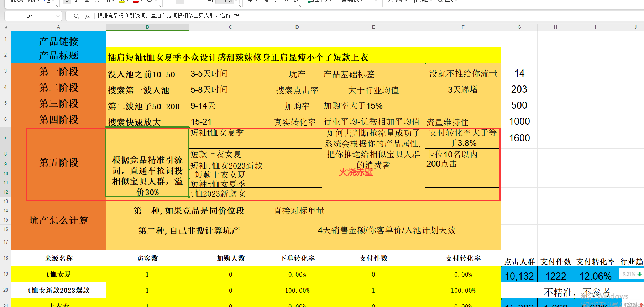Click cell '搜索点击率'
Image resolution: width=644 pixels, height=307 pixels.
297,87
